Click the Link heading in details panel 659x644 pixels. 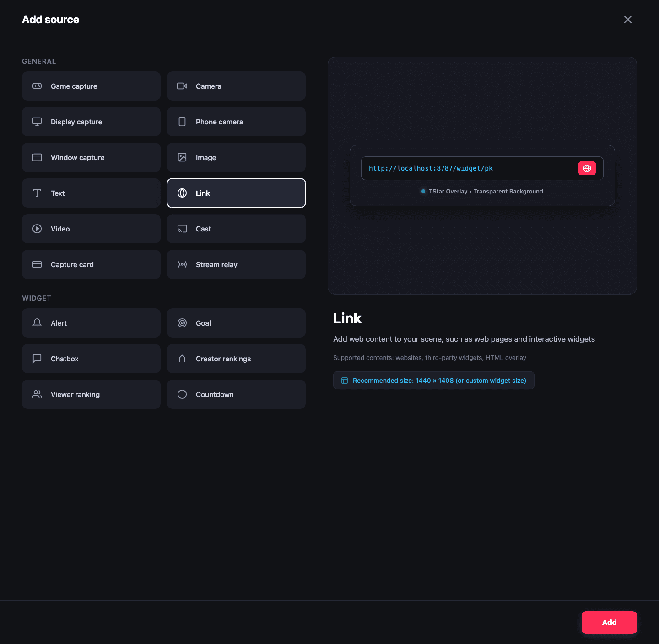tap(347, 318)
